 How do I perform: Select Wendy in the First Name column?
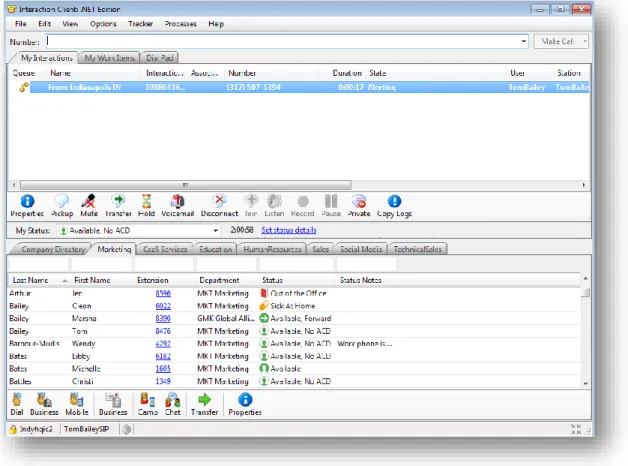pos(83,344)
